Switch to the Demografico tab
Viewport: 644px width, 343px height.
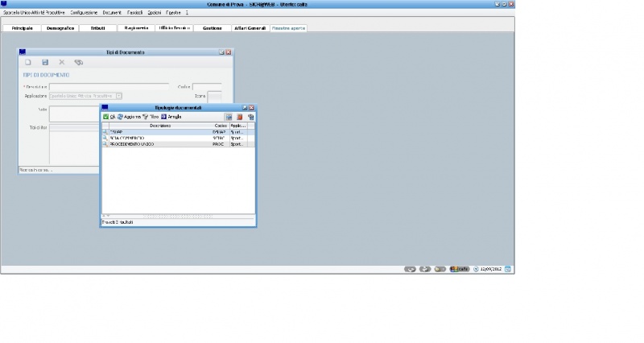[60, 28]
